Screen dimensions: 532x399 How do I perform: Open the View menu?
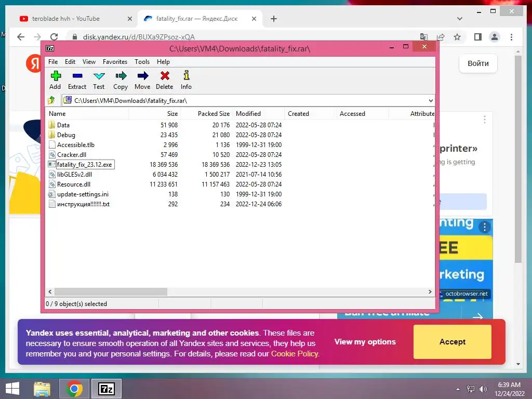(x=89, y=62)
